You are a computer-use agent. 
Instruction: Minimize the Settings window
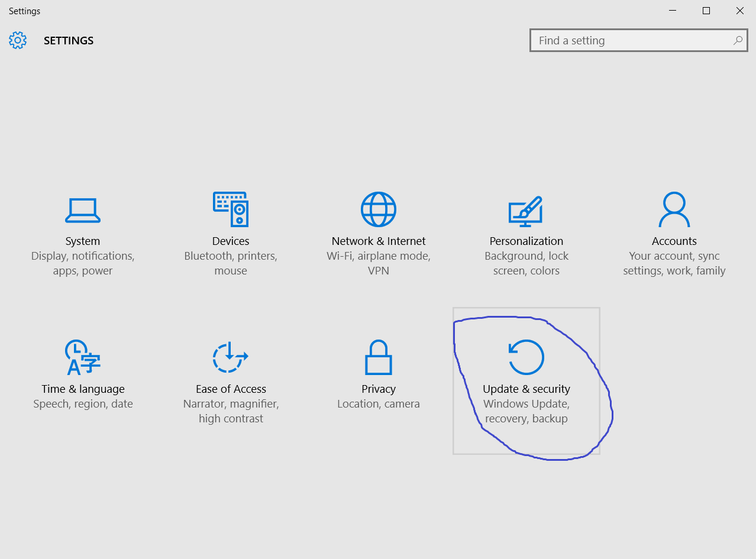pyautogui.click(x=673, y=11)
